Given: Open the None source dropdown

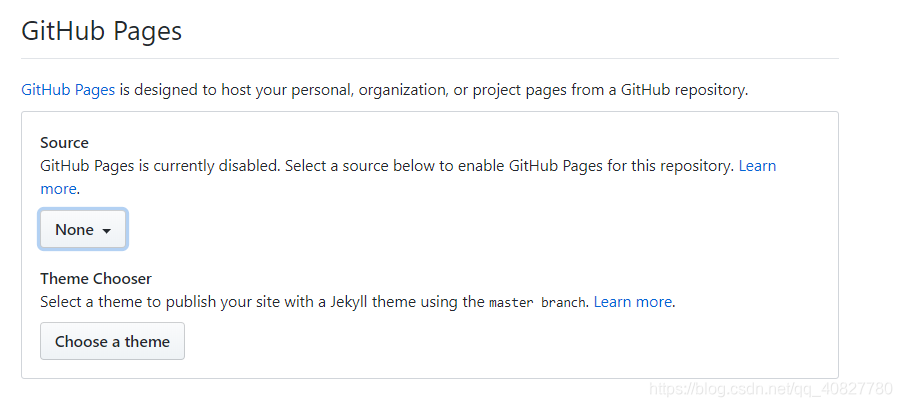Looking at the screenshot, I should (82, 230).
